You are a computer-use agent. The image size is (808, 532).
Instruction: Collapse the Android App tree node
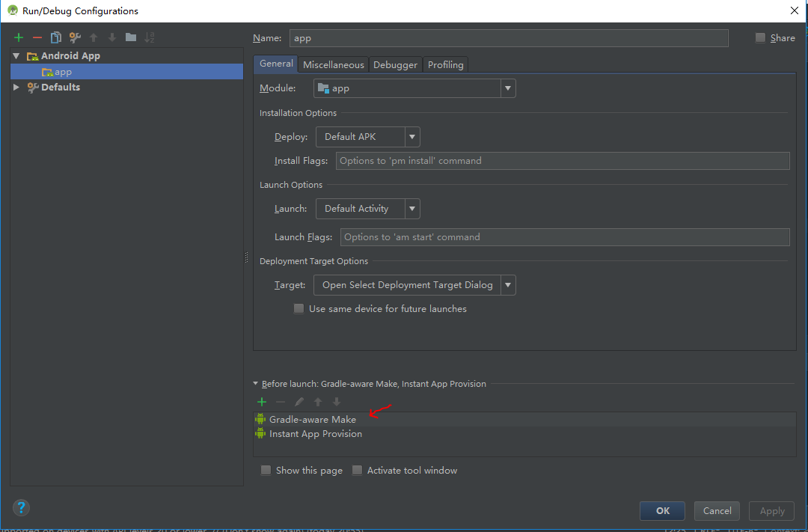[x=16, y=55]
